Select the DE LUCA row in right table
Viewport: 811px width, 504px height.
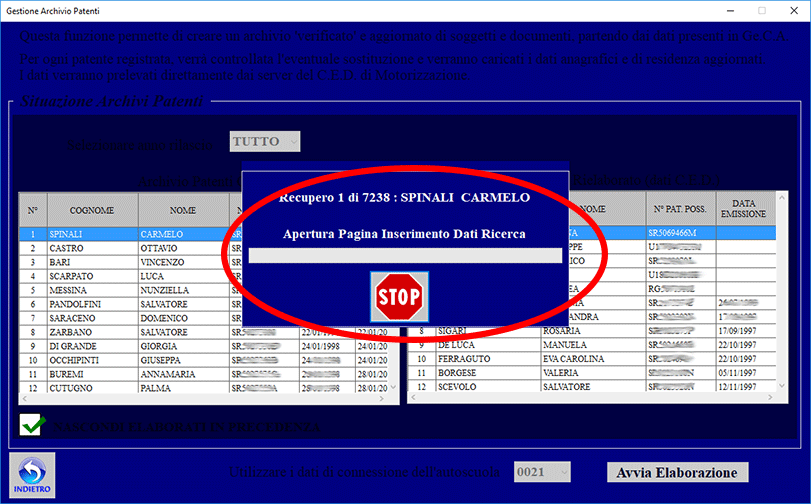pos(592,344)
